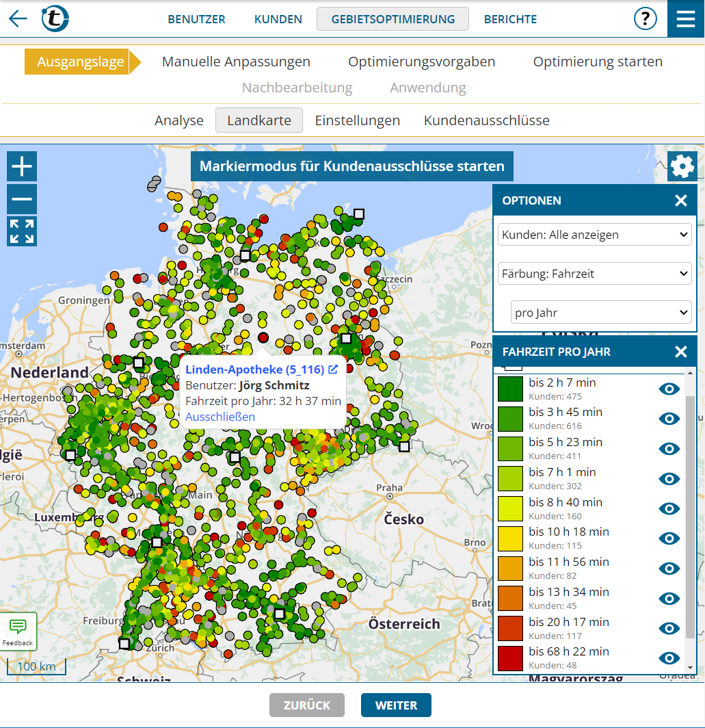The width and height of the screenshot is (705, 728).
Task: Hide customers with 'bis 2 h 7 min'
Action: pos(669,389)
